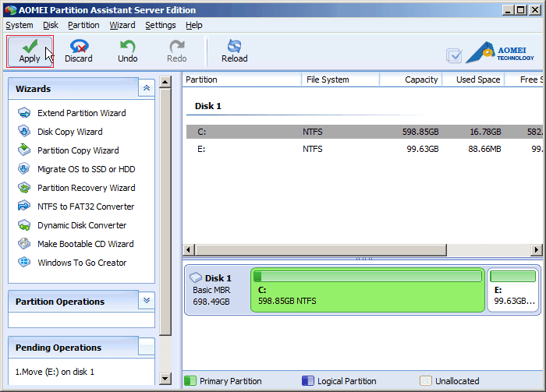Click the Unallocated legend swatch
Screen dimensions: 546x392
[426, 381]
